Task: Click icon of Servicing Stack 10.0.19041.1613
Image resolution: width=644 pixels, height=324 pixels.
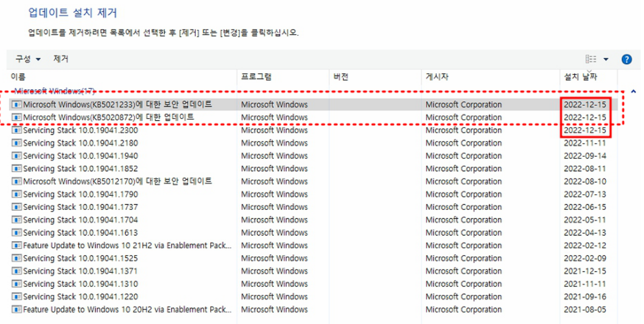Action: coord(17,233)
